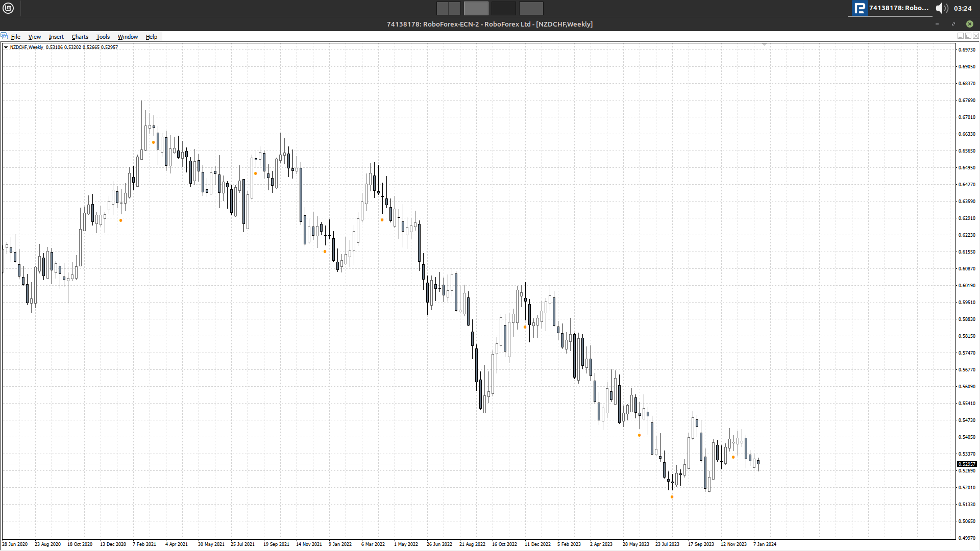Click the 74138178: Robo... taskbar button

click(x=891, y=8)
